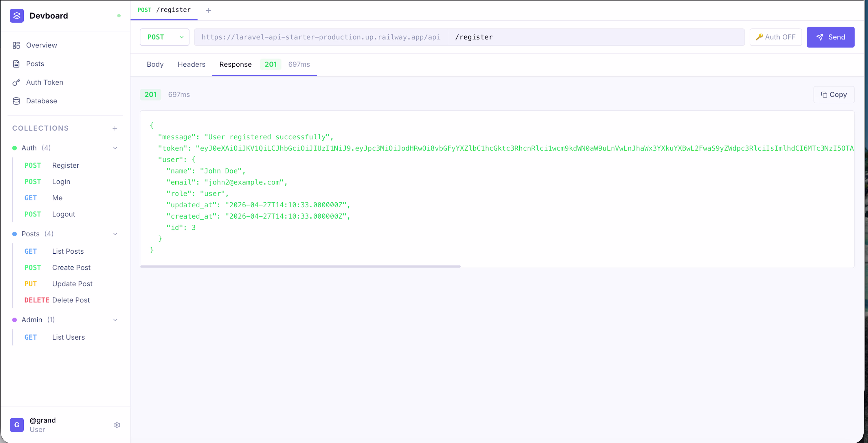Click the Devboard logo icon

tap(16, 16)
